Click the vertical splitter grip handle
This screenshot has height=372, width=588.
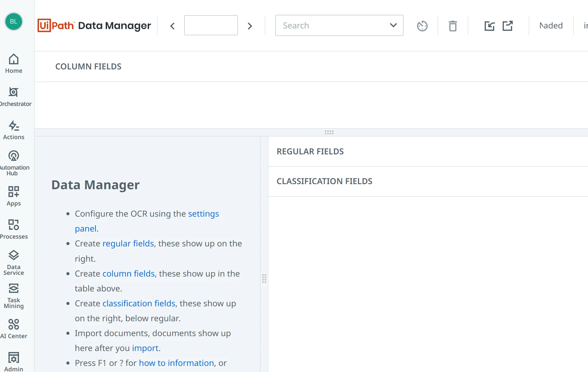click(x=264, y=279)
